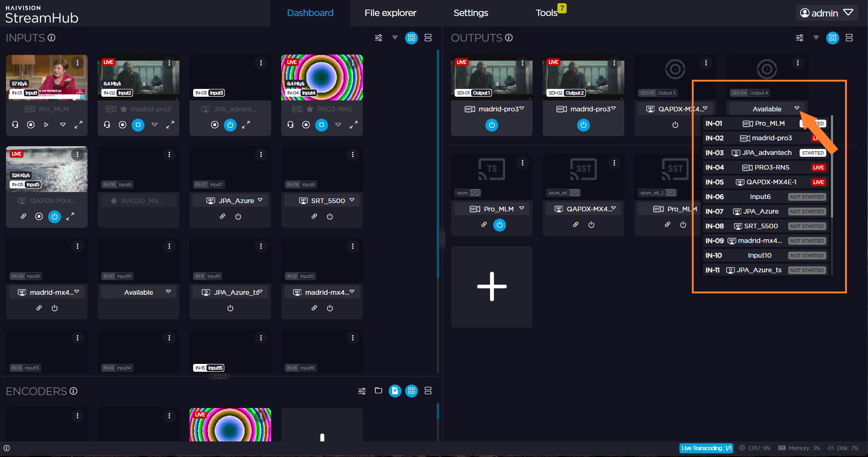Start recording on input IN-02
This screenshot has width=868, height=457.
coord(122,125)
